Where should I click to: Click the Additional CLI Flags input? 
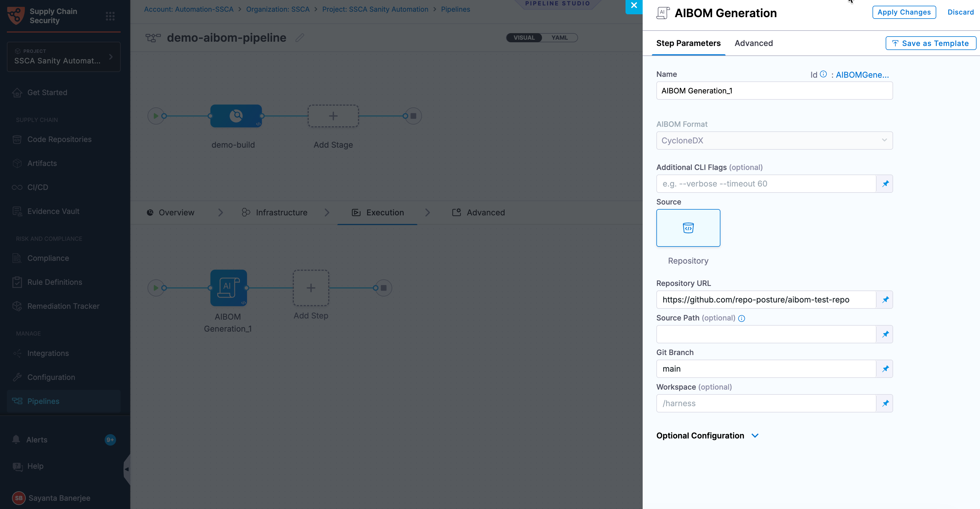coord(766,184)
